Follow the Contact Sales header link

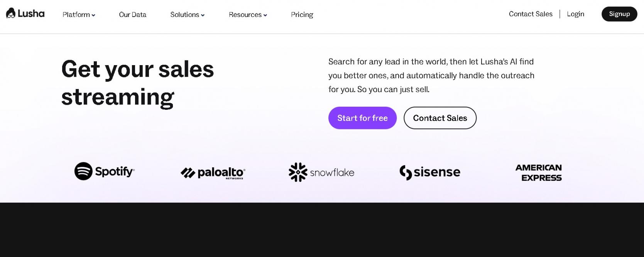pos(531,14)
